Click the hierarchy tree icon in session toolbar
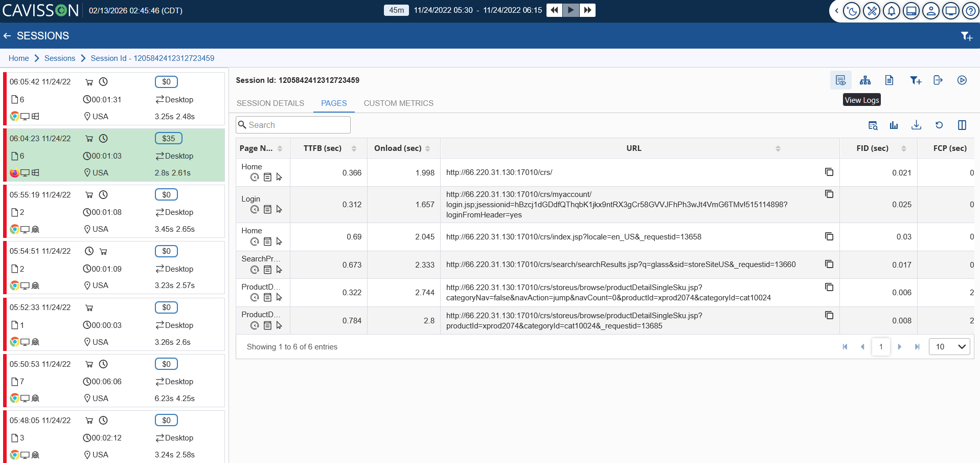Viewport: 980px width, 463px height. (865, 80)
